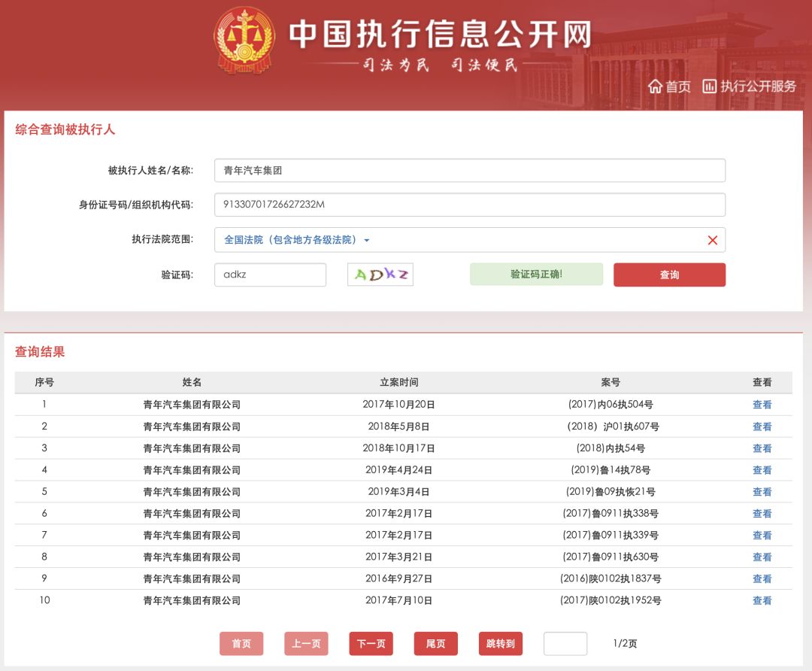Click the 案号 column header
812x671 pixels.
611,382
